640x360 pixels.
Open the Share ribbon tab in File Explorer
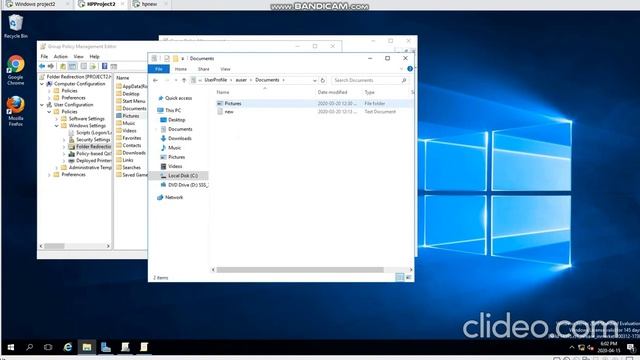[x=203, y=69]
